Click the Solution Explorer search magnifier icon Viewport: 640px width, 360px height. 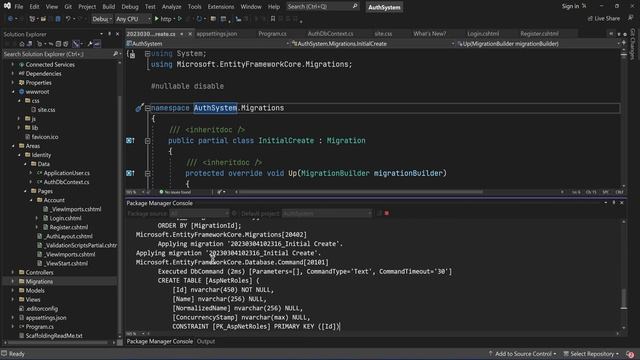[x=116, y=54]
